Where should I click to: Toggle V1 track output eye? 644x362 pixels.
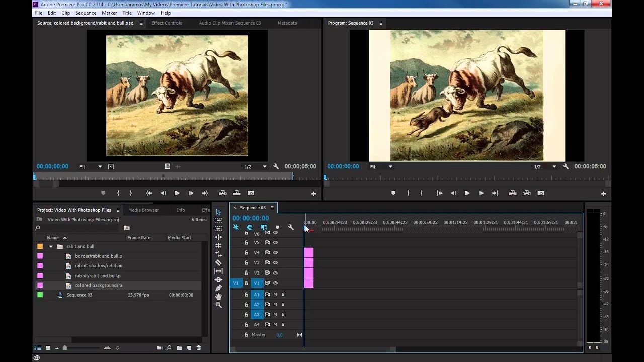275,283
